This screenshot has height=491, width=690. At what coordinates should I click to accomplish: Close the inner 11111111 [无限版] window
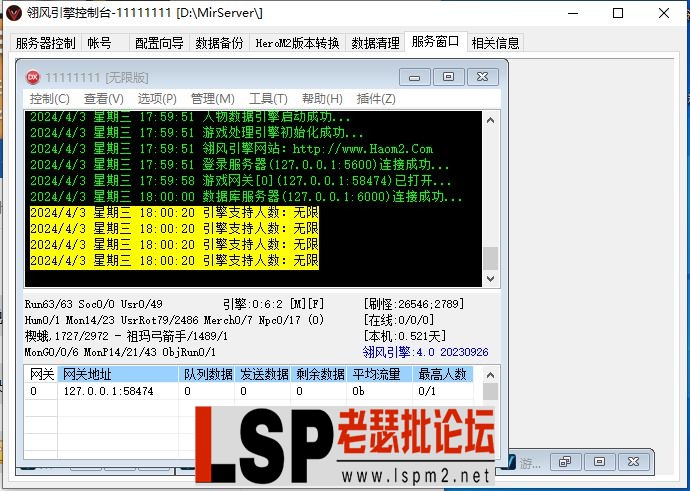(483, 77)
